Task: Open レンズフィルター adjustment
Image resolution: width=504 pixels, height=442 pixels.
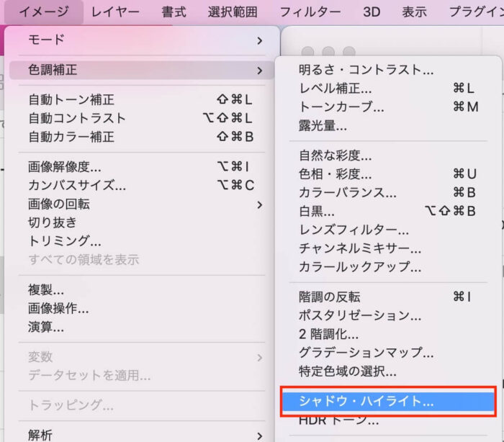Action: click(x=388, y=230)
